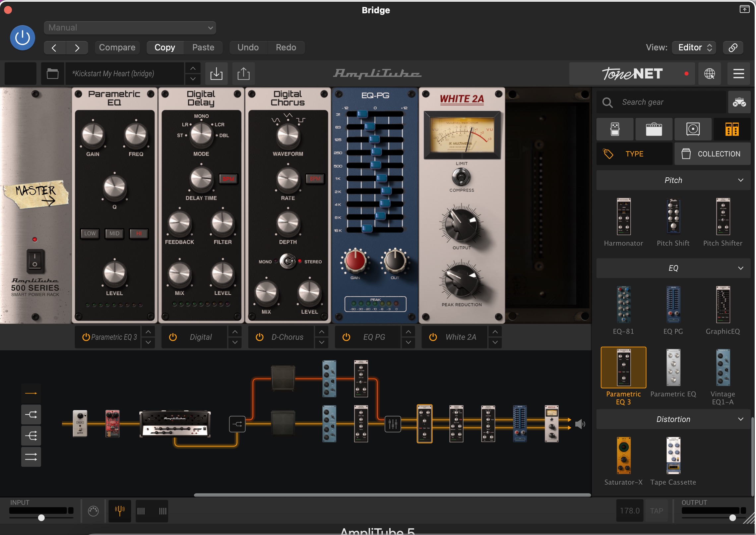Toggle the EQ PG power button
This screenshot has width=756, height=535.
[346, 337]
